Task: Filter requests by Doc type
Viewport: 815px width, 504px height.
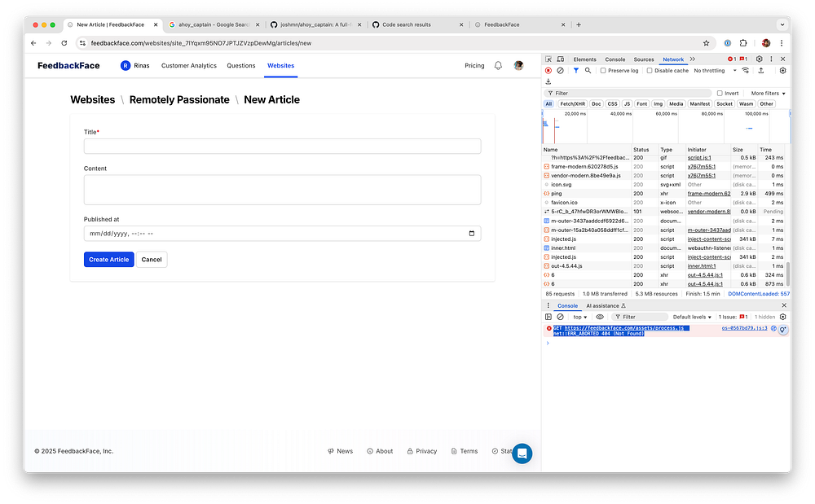Action: tap(597, 103)
